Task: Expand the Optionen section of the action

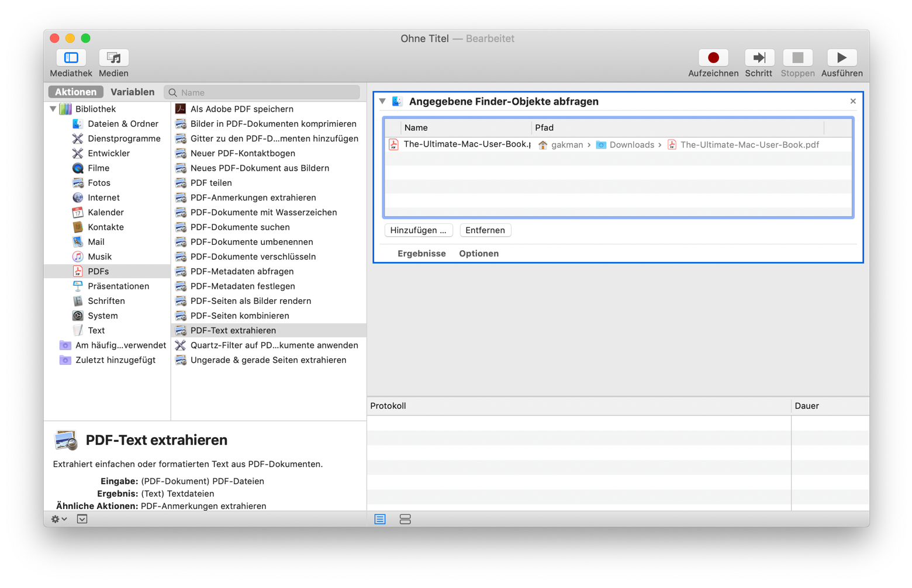Action: tap(479, 253)
